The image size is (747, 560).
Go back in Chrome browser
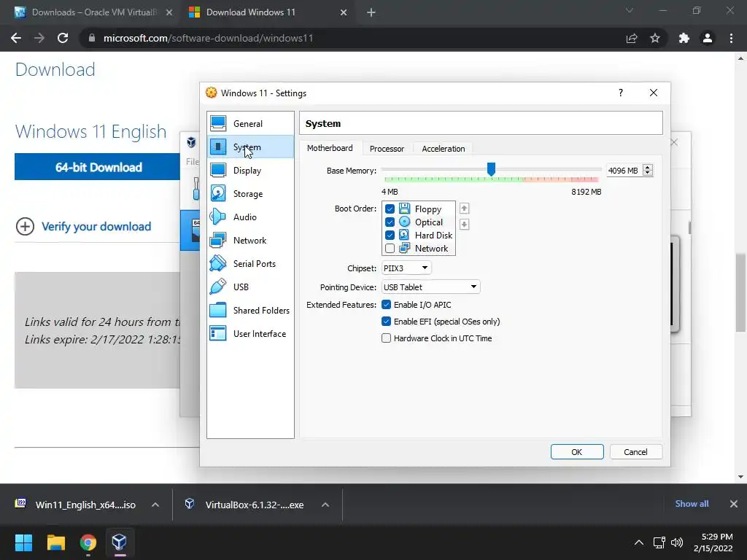[x=16, y=38]
